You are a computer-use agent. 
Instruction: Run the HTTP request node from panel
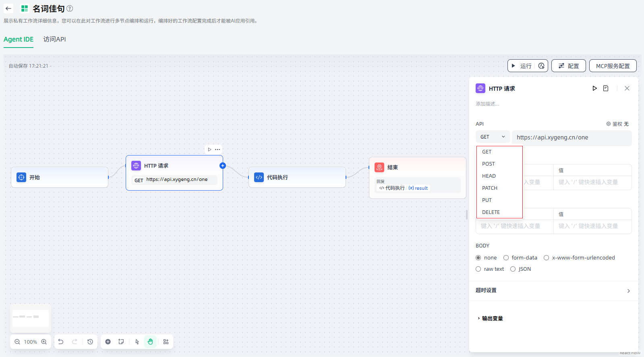click(594, 88)
